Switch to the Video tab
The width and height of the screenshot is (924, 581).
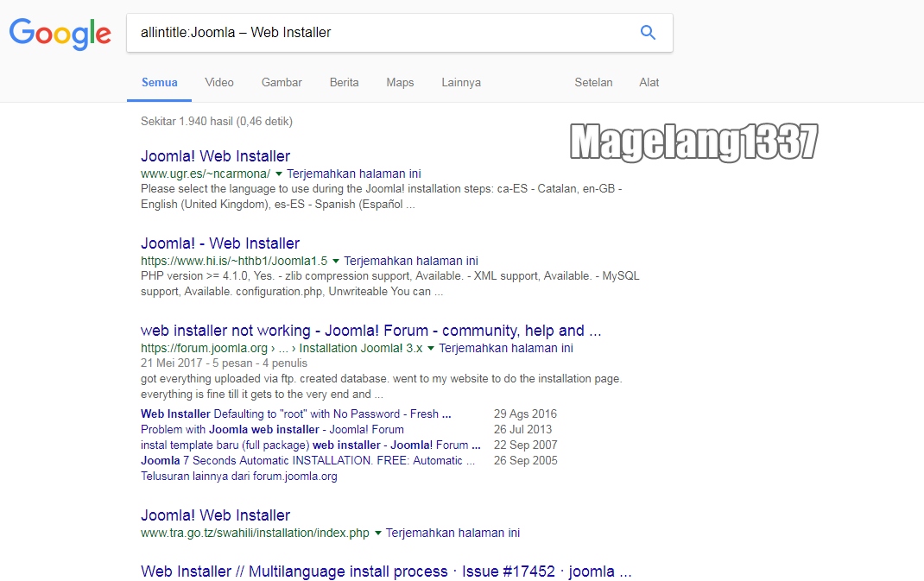point(219,83)
